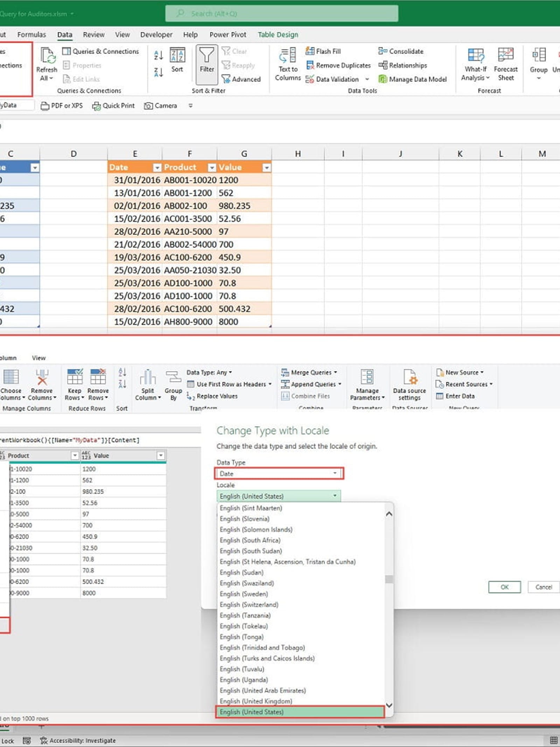Cancel the Change Type with Locale dialog
This screenshot has height=747, width=560.
point(543,587)
